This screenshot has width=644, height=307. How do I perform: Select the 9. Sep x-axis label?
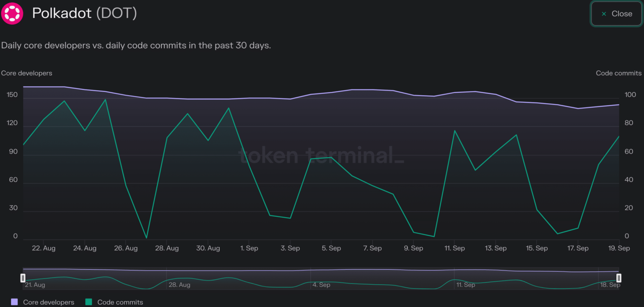tap(413, 248)
